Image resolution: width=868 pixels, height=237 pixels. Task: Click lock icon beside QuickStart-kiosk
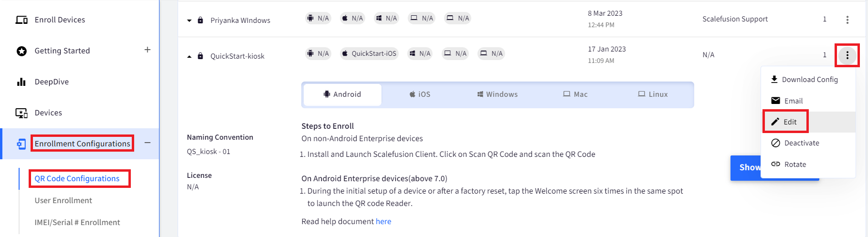tap(201, 56)
